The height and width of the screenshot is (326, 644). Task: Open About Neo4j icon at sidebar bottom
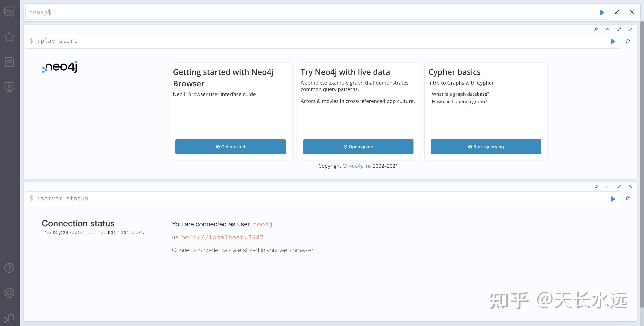10,318
